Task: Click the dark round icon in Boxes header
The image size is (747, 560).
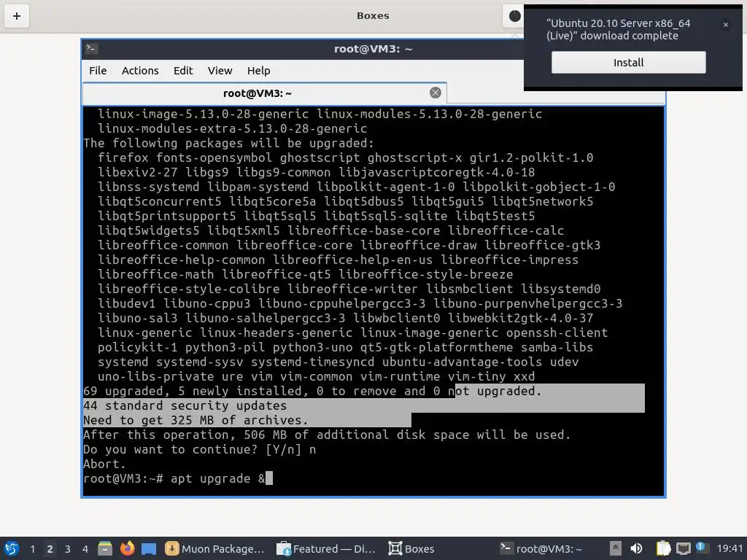Action: click(515, 16)
